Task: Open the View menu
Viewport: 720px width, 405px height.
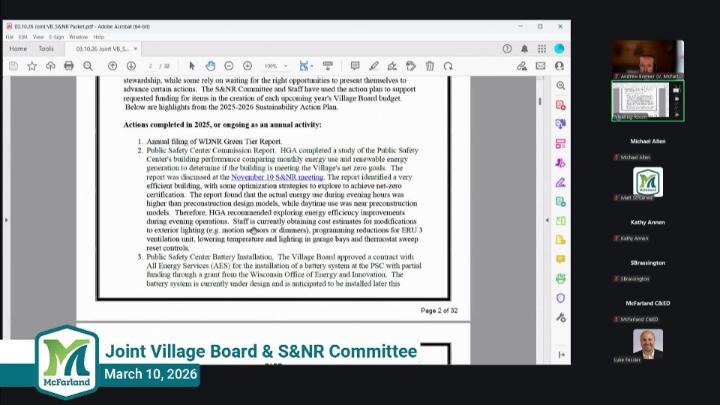Action: (x=38, y=37)
